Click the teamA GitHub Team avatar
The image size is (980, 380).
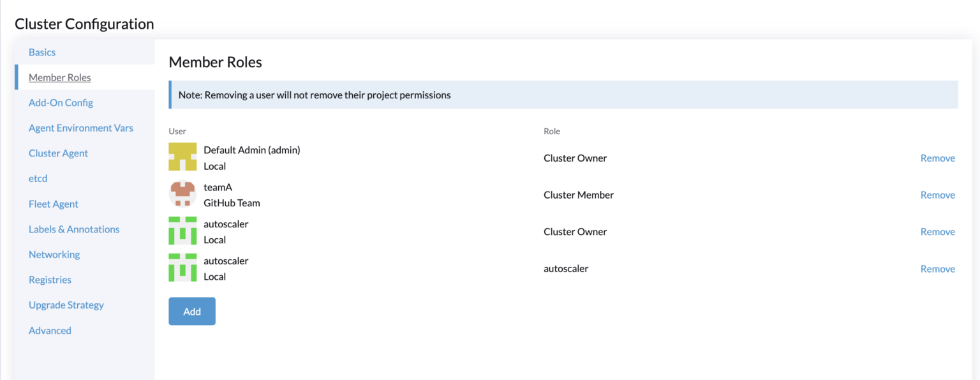[182, 194]
